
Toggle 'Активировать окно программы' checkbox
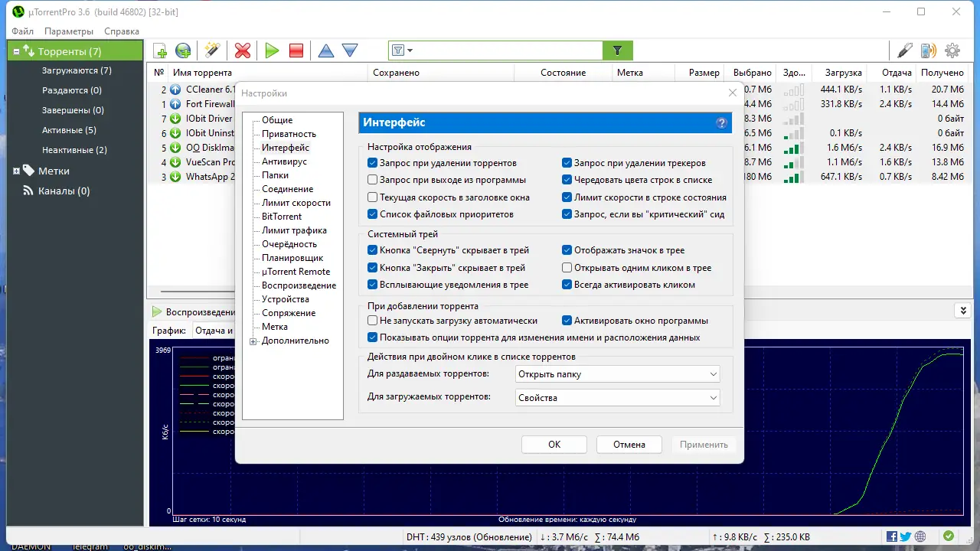567,321
